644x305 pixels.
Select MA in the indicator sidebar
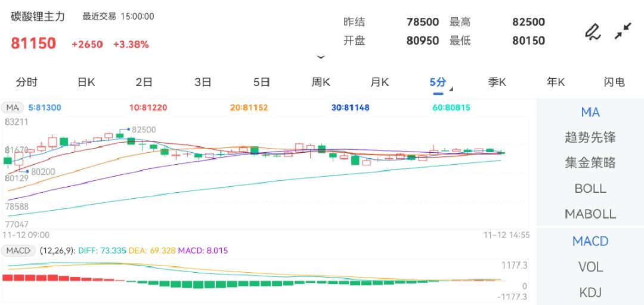click(590, 112)
